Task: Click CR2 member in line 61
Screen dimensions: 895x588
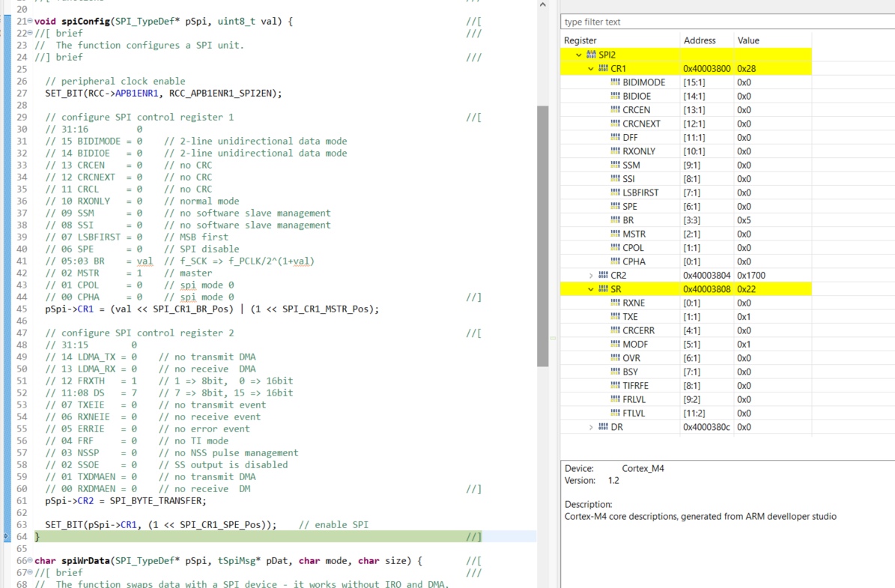Action: (x=85, y=500)
